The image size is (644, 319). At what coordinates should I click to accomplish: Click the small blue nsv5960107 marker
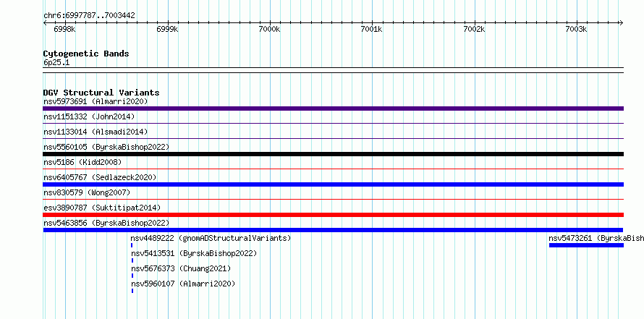(x=132, y=291)
